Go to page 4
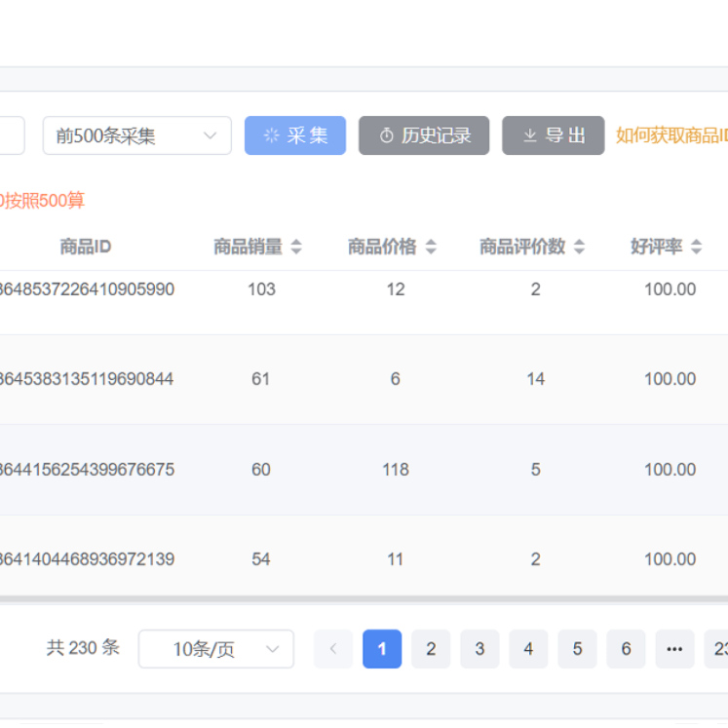This screenshot has width=728, height=728. click(x=528, y=649)
